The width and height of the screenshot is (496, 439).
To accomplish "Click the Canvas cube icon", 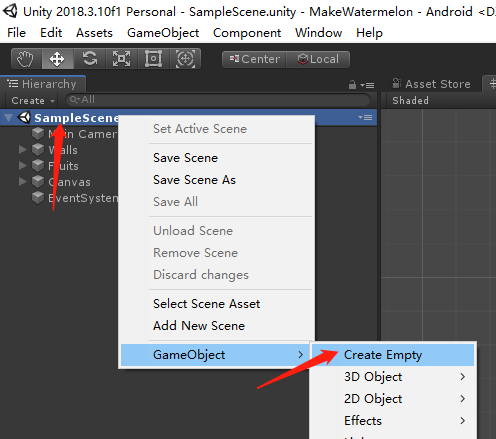I will [38, 181].
